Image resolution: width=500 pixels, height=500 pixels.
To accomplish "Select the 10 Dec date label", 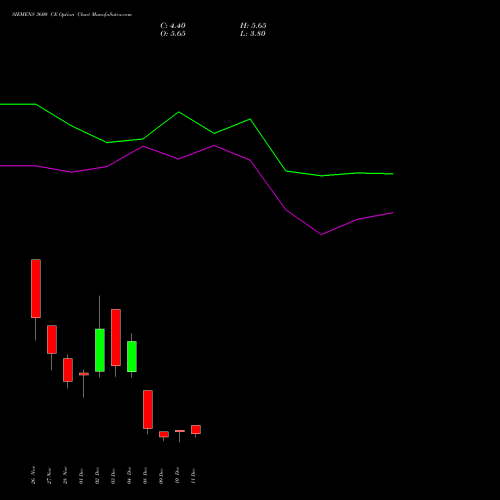I will pyautogui.click(x=177, y=476).
